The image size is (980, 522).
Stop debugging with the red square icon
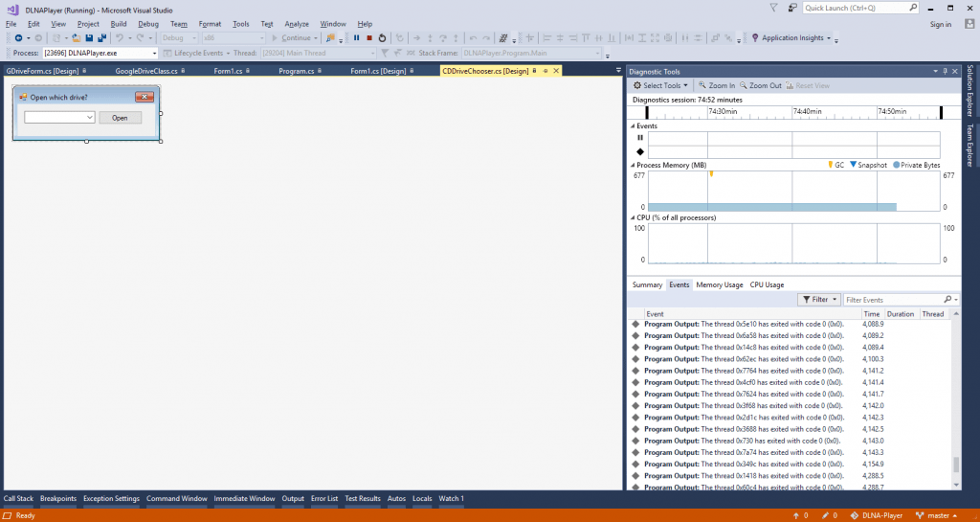coord(368,38)
